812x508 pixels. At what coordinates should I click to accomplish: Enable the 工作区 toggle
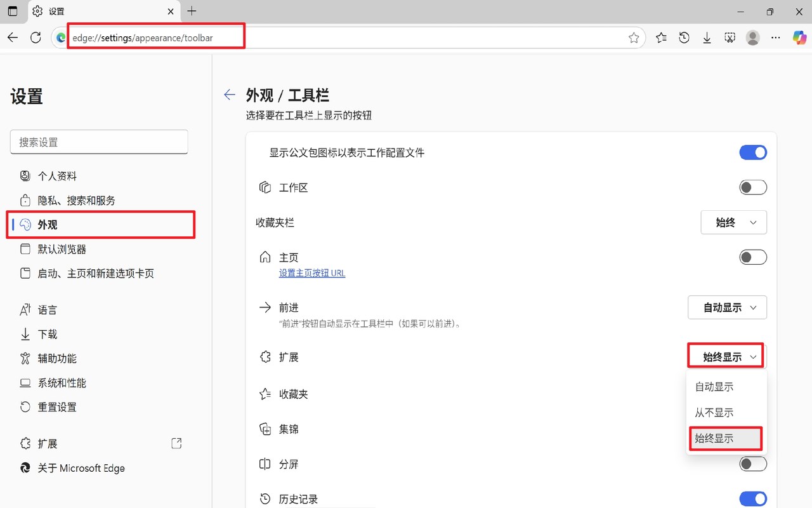752,187
